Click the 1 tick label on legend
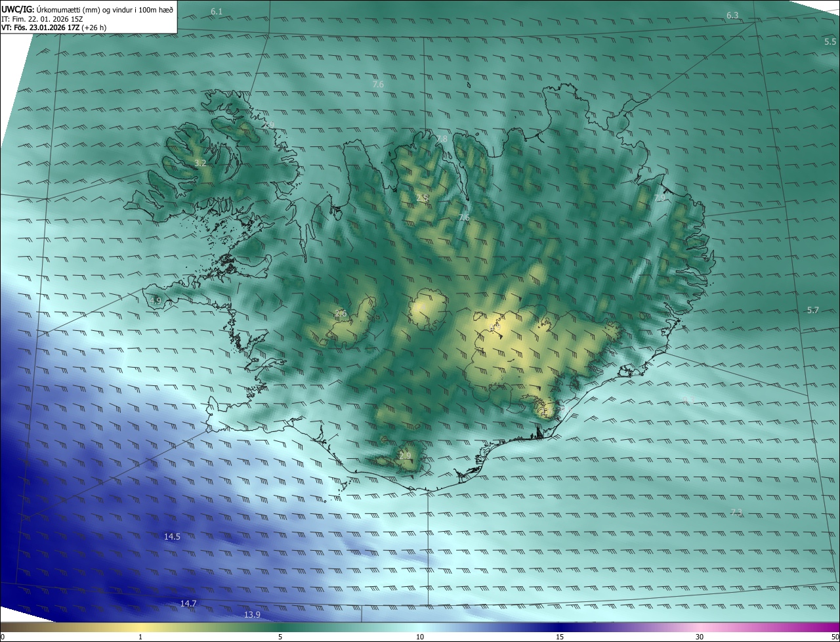This screenshot has width=840, height=642. click(140, 637)
